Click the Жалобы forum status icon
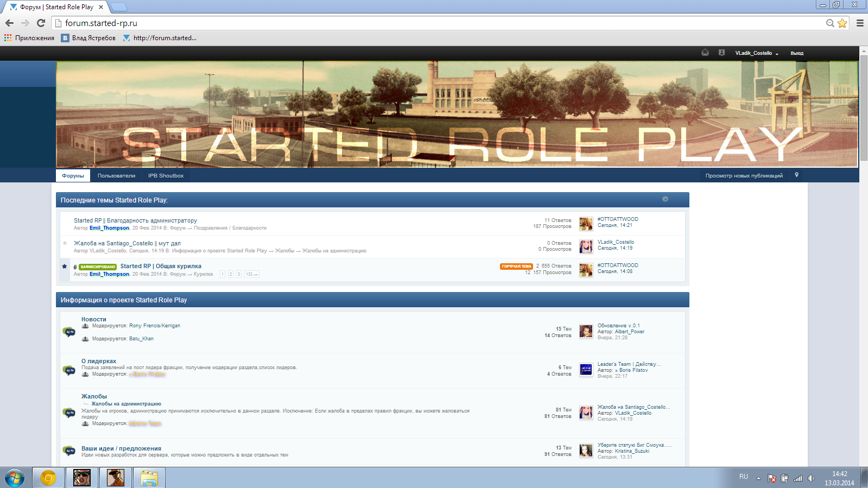The width and height of the screenshot is (868, 488). [x=69, y=413]
